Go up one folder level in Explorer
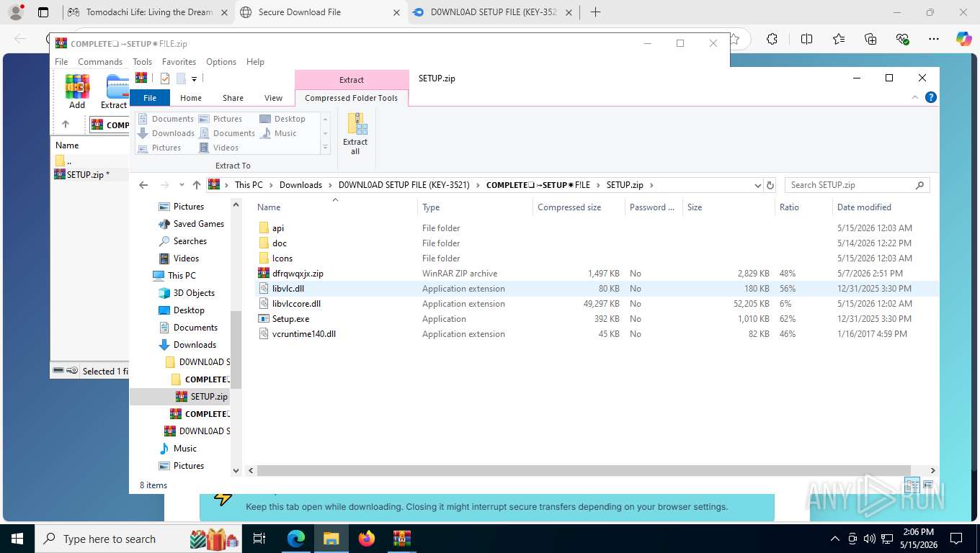 [197, 185]
